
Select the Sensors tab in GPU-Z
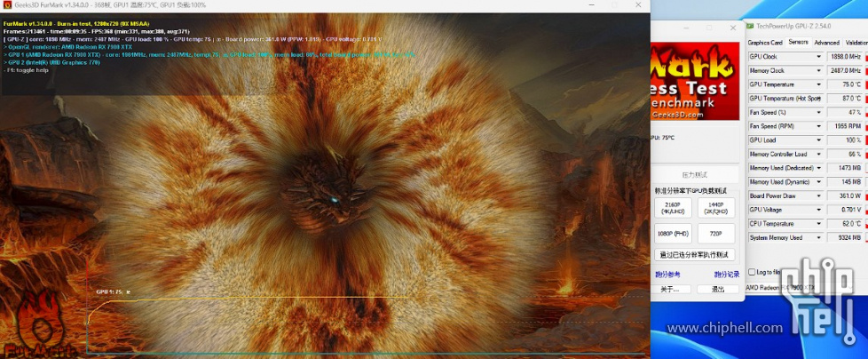[798, 42]
